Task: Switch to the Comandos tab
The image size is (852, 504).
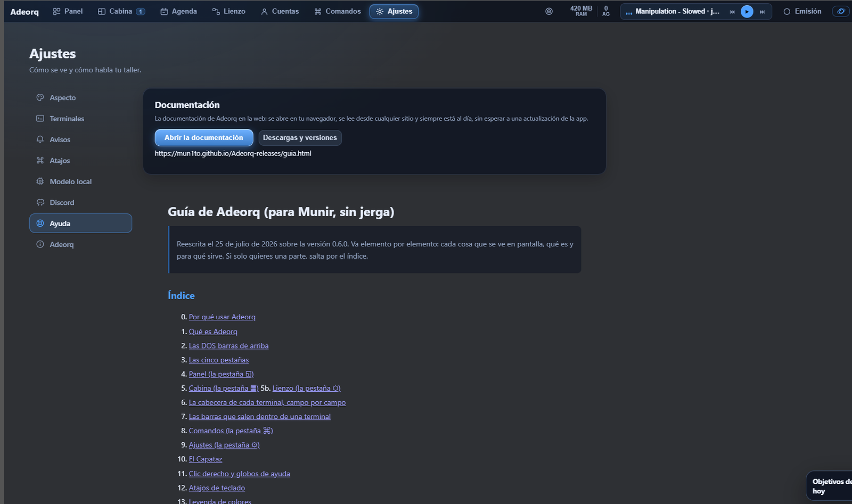Action: (338, 11)
